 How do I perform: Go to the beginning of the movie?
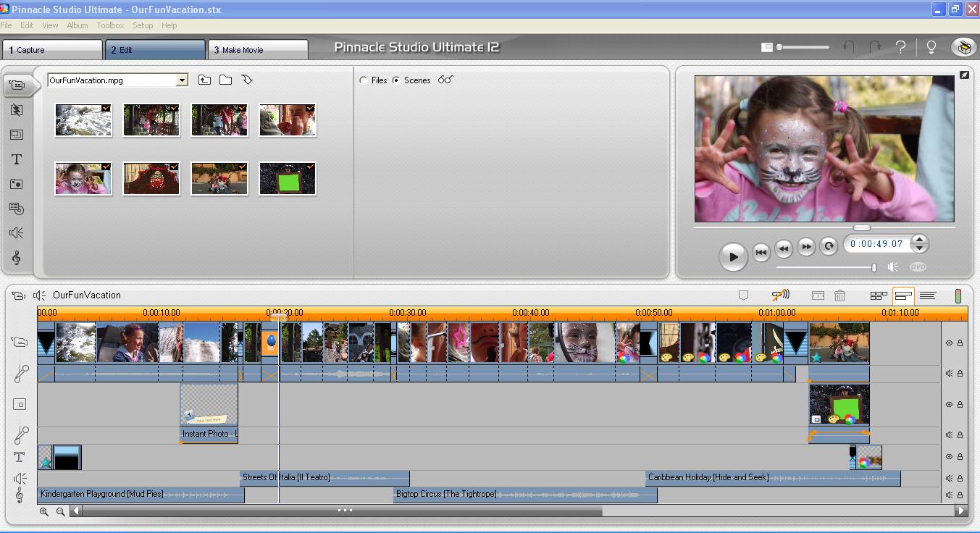coord(761,252)
